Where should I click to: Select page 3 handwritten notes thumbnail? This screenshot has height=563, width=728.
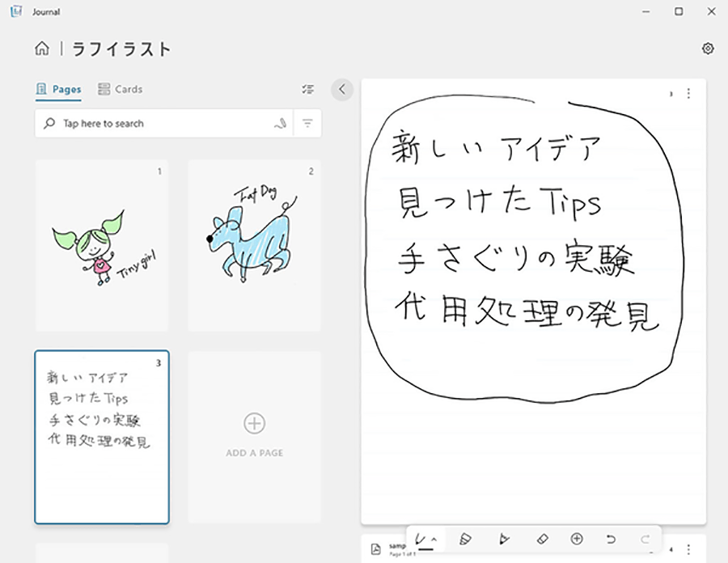pyautogui.click(x=102, y=437)
